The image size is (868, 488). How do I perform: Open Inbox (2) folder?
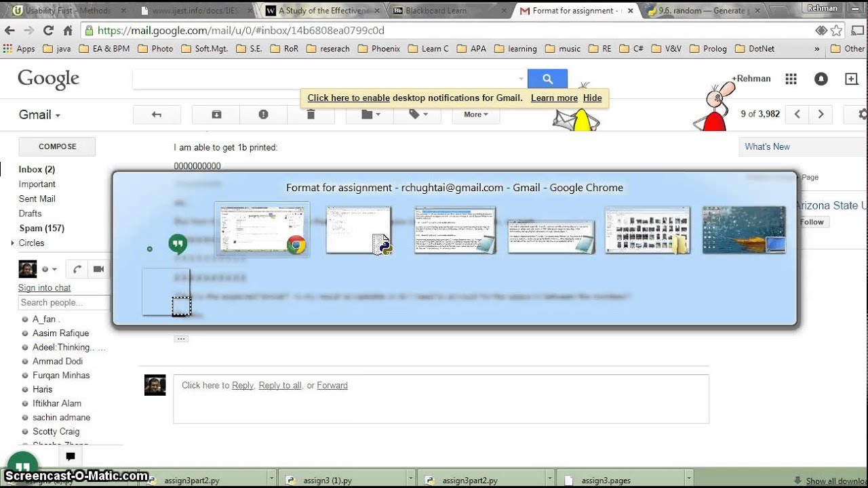(37, 169)
